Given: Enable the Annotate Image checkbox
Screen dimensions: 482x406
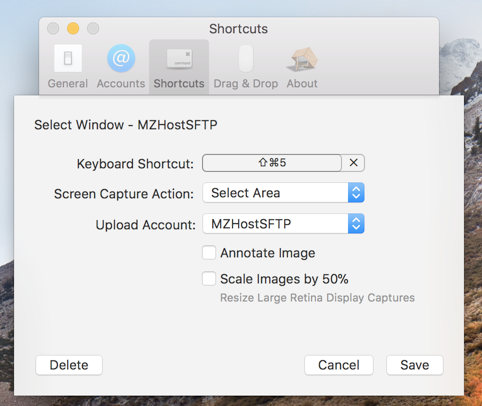Looking at the screenshot, I should [209, 253].
